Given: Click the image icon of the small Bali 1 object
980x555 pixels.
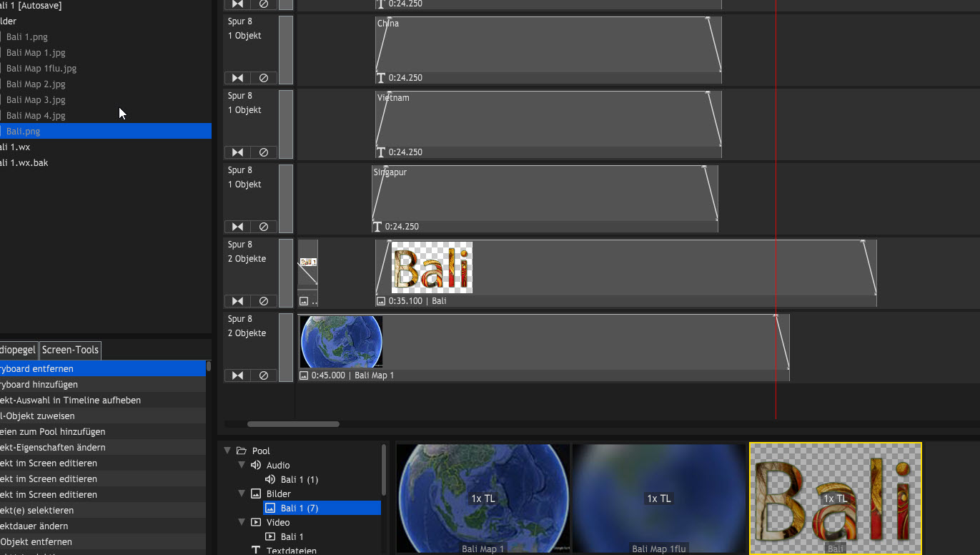Looking at the screenshot, I should point(304,301).
